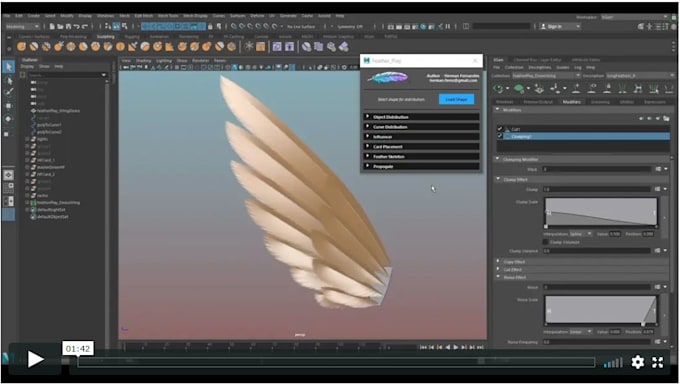Toggle the Clumping modifier checkbox
This screenshot has height=386, width=680.
pyautogui.click(x=500, y=136)
